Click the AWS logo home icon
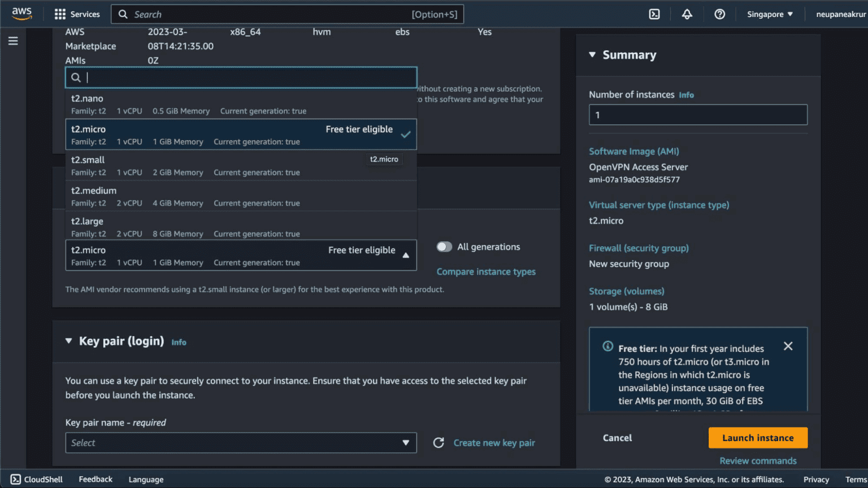The image size is (868, 488). click(x=21, y=14)
